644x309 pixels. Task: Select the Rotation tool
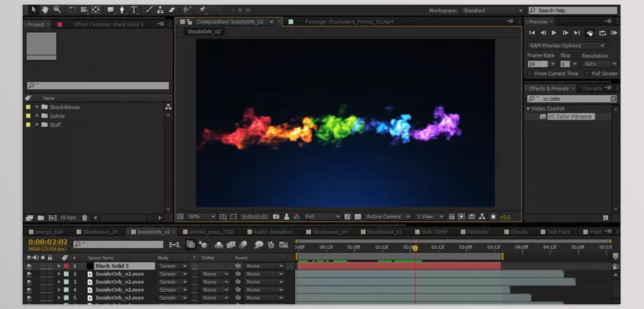pyautogui.click(x=72, y=9)
